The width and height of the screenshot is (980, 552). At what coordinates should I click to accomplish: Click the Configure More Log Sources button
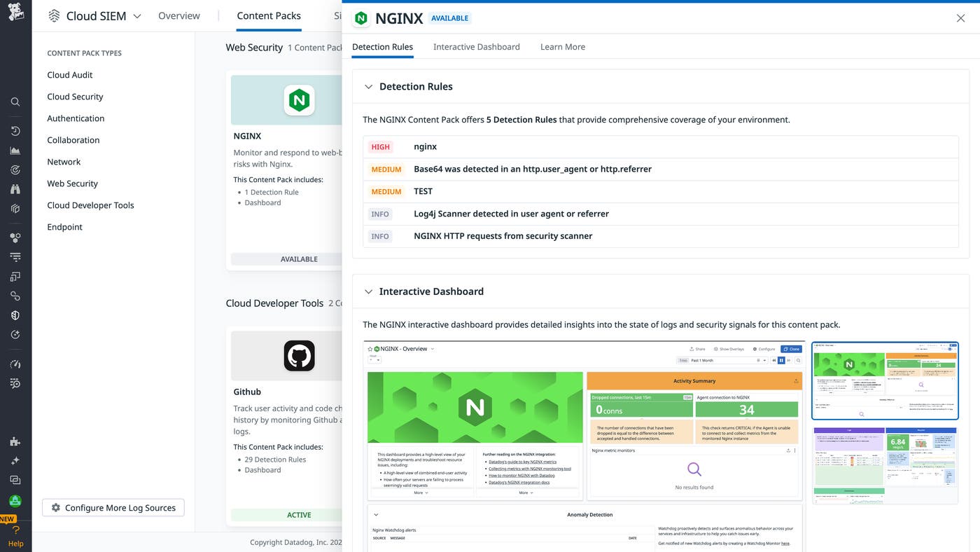pos(113,507)
